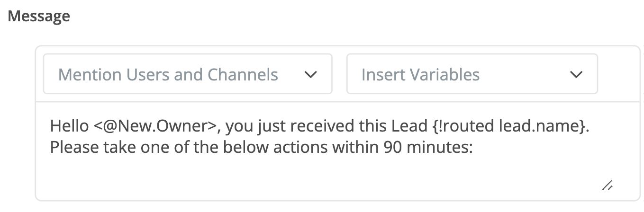644x212 pixels.
Task: Click the chevron beside Mention Users and Channels
Action: coord(310,74)
